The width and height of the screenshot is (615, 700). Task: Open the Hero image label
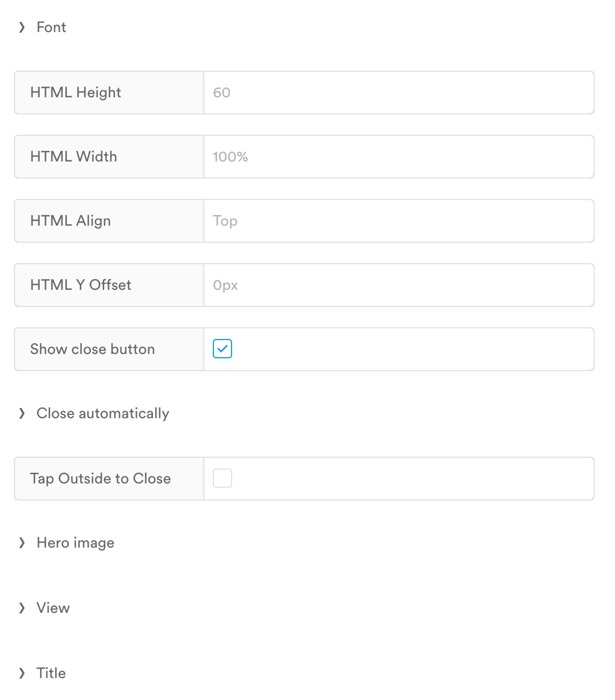(75, 543)
